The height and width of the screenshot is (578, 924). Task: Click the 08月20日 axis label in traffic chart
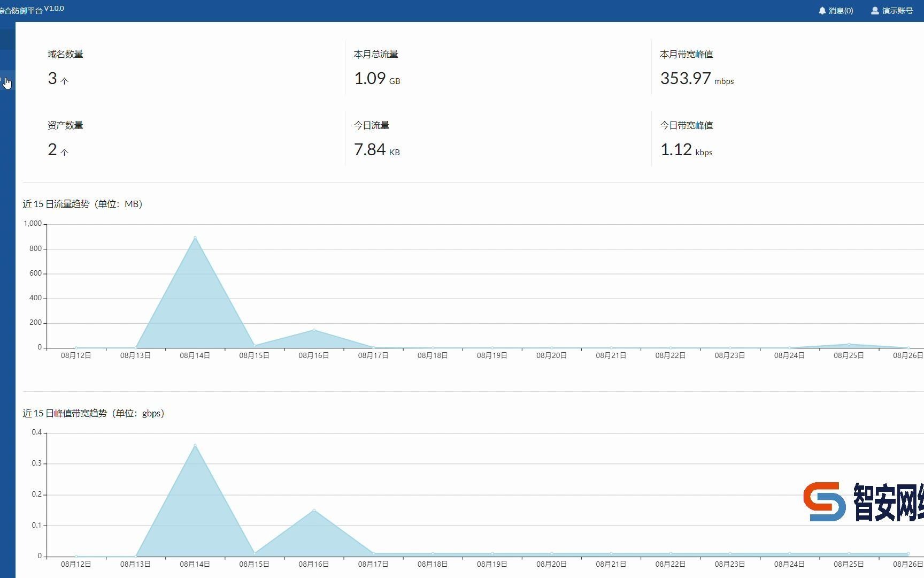point(551,355)
